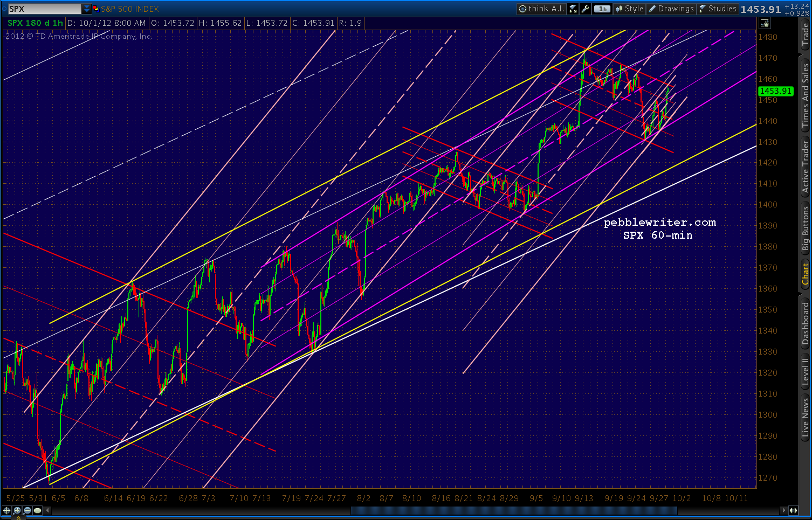Click the +0.92% percent change value
Image resolution: width=812 pixels, height=520 pixels.
pyautogui.click(x=797, y=13)
